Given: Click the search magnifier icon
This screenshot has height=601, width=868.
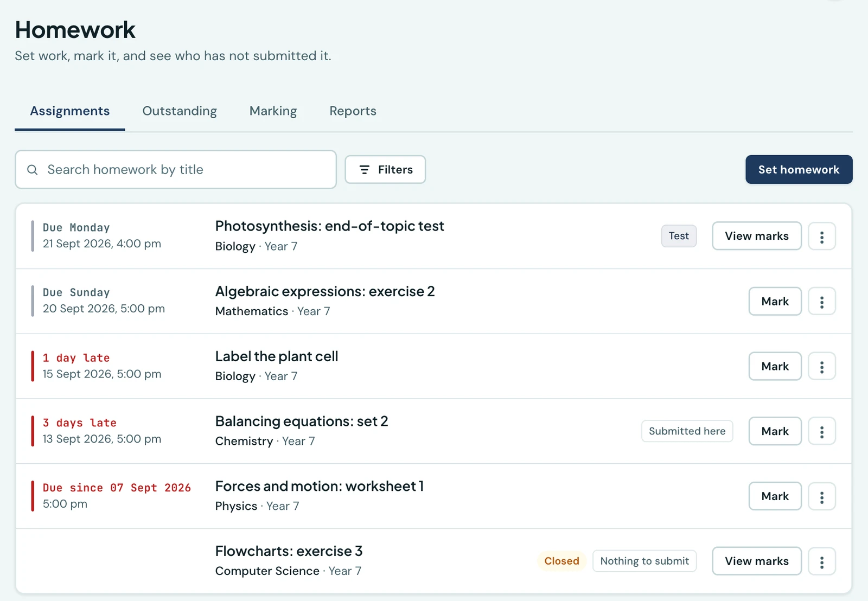Looking at the screenshot, I should 33,170.
